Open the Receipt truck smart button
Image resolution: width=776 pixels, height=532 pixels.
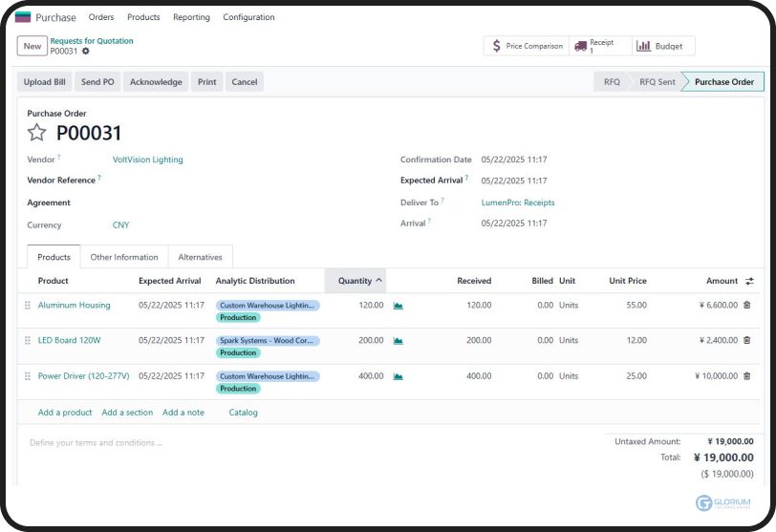point(600,46)
